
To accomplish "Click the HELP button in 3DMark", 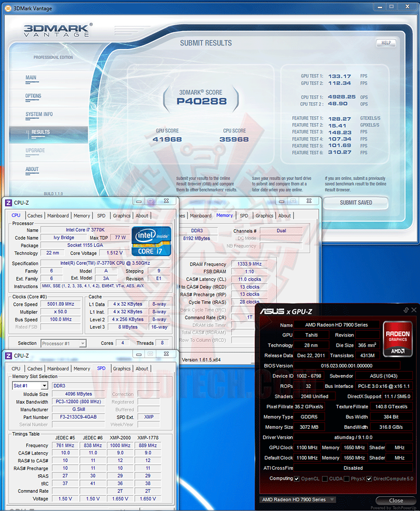I will pos(386,43).
